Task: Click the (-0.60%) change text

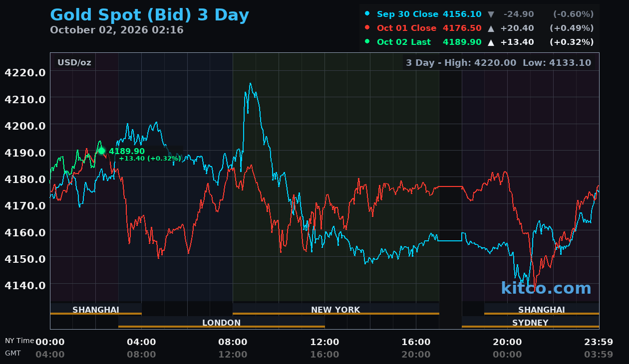Action: point(573,14)
